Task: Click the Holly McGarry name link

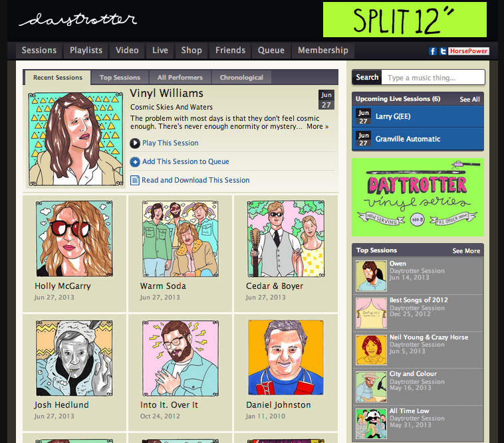Action: tap(63, 286)
